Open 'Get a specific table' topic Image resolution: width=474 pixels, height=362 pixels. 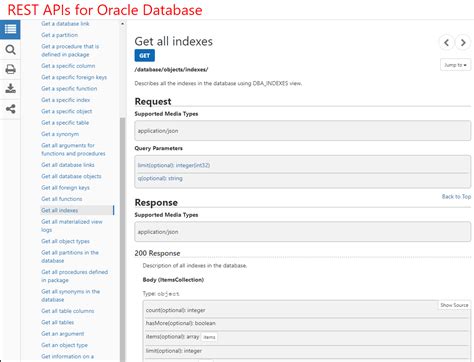(65, 123)
